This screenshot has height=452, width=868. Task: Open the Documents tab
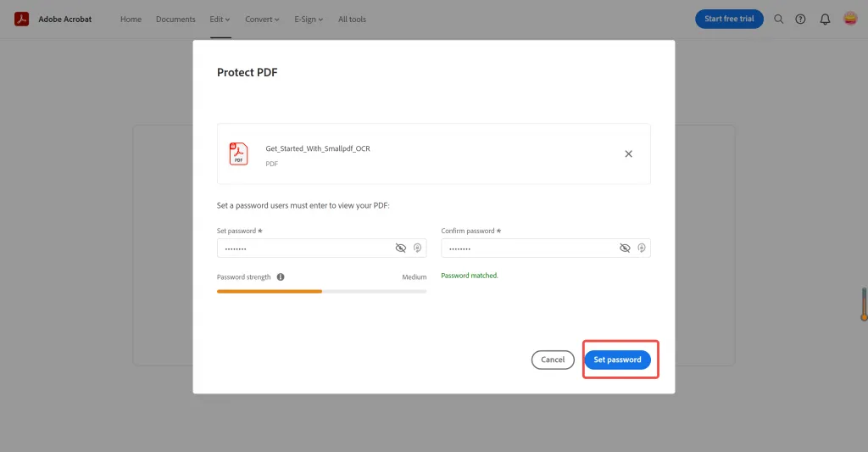pyautogui.click(x=175, y=19)
